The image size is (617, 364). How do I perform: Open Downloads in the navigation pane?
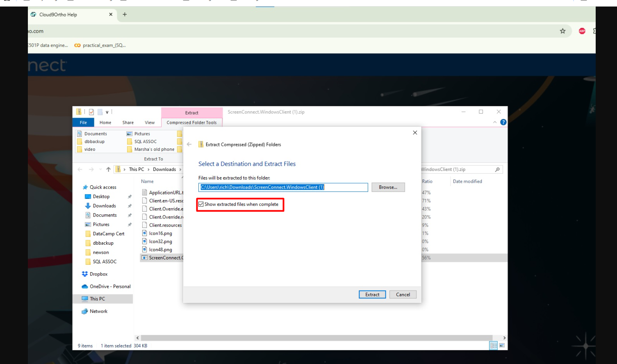[104, 206]
